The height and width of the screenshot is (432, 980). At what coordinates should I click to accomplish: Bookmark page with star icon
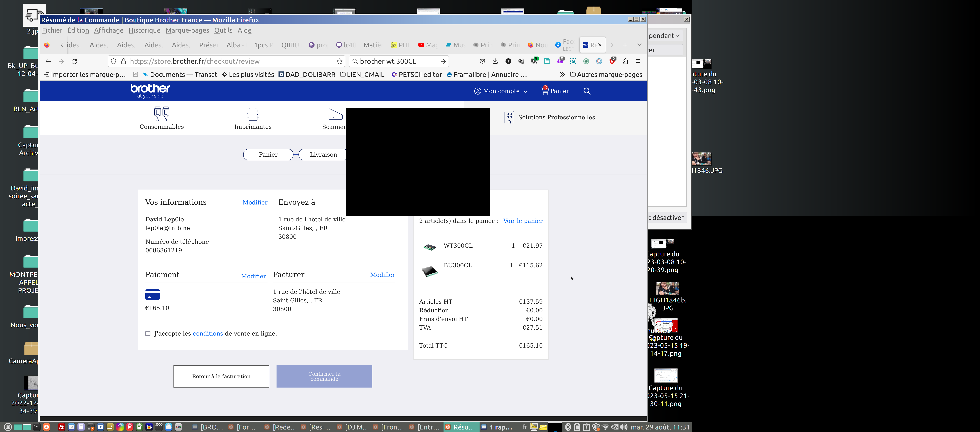(339, 61)
